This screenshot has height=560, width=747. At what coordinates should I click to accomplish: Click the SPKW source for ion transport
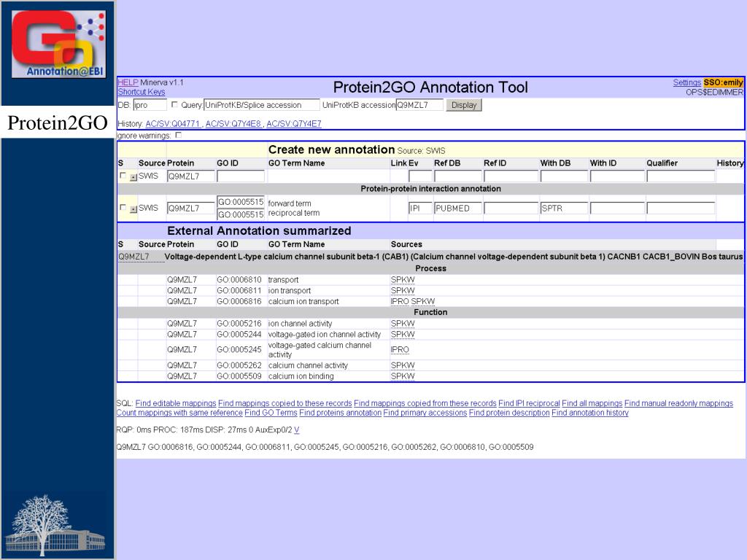tap(403, 291)
